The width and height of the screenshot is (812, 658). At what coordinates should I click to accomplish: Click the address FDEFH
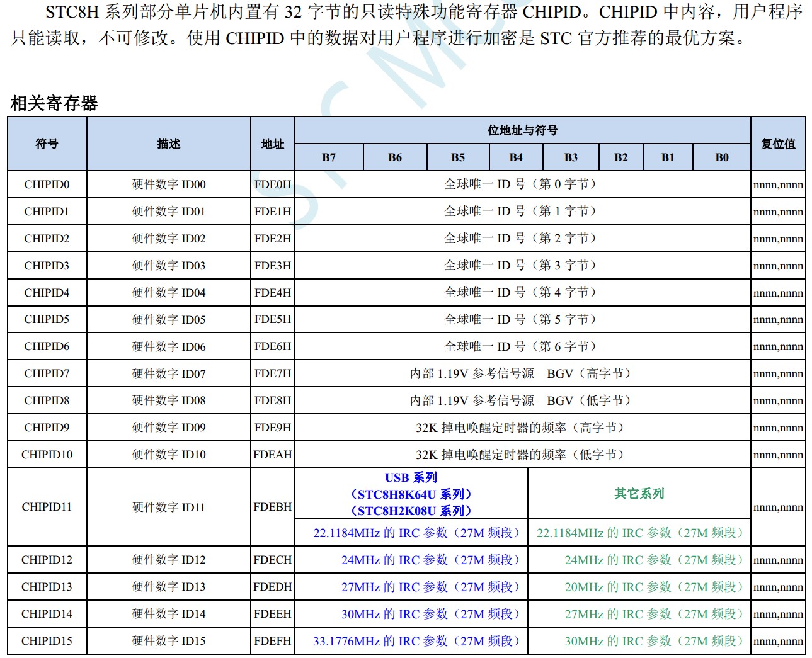273,641
